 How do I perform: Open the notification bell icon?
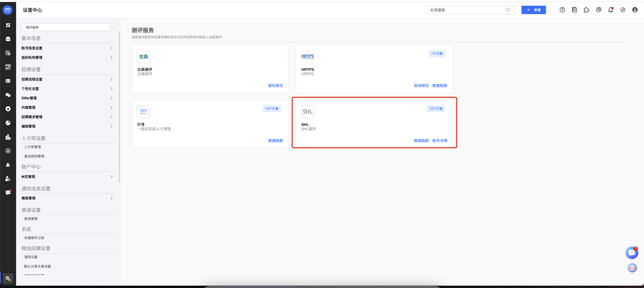611,10
